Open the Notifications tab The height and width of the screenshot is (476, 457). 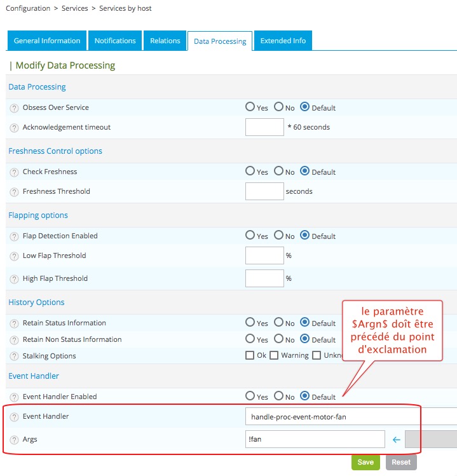(115, 41)
